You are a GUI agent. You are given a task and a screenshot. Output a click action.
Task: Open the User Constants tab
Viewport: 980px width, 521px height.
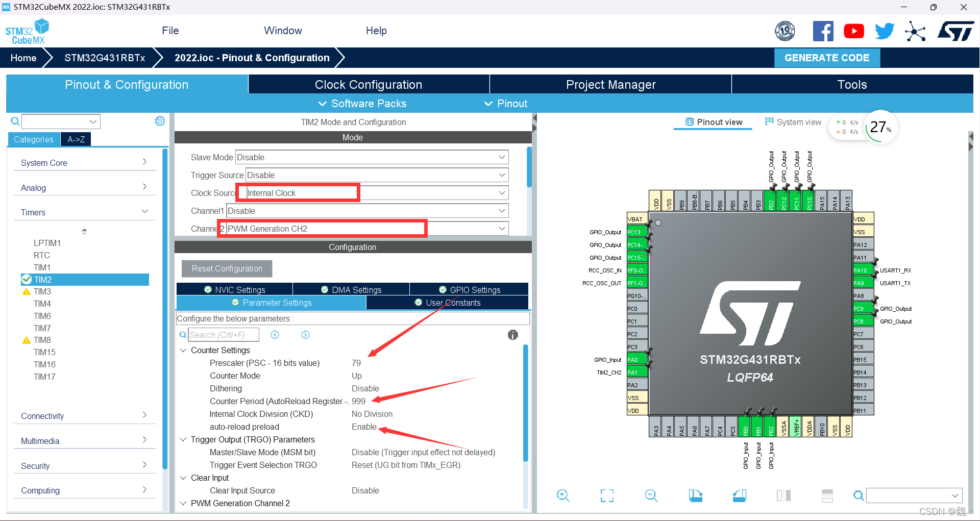click(448, 303)
